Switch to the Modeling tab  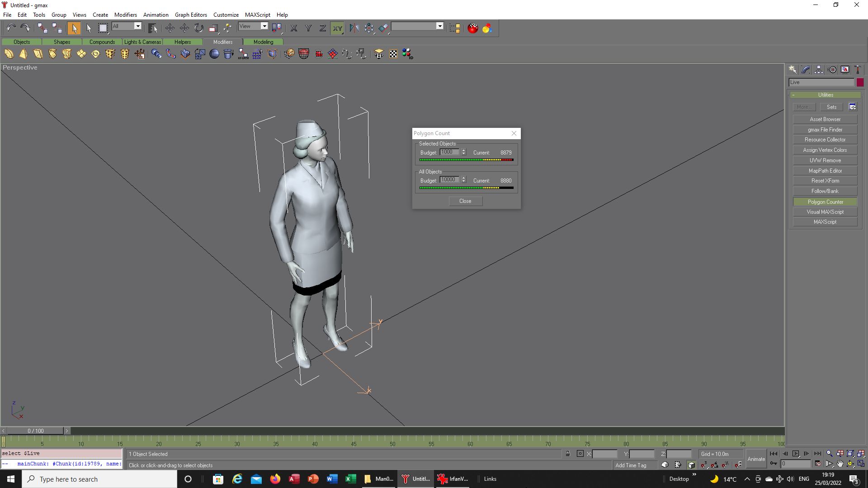point(263,42)
